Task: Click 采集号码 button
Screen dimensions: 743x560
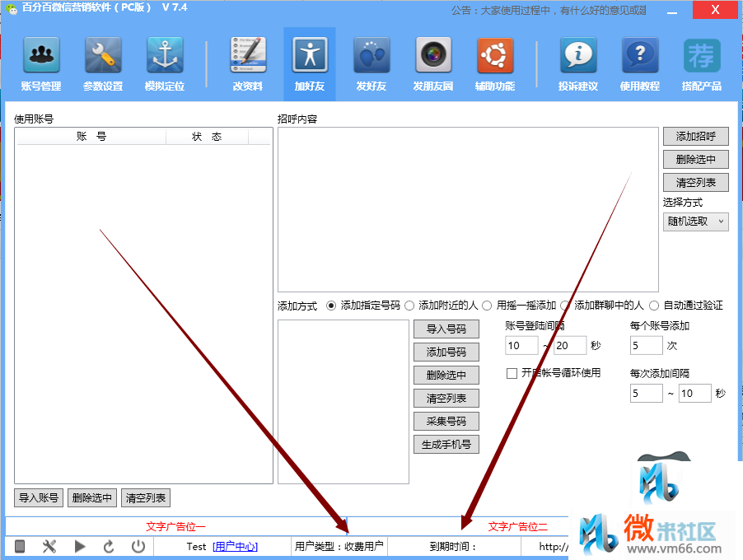Action: pyautogui.click(x=446, y=421)
